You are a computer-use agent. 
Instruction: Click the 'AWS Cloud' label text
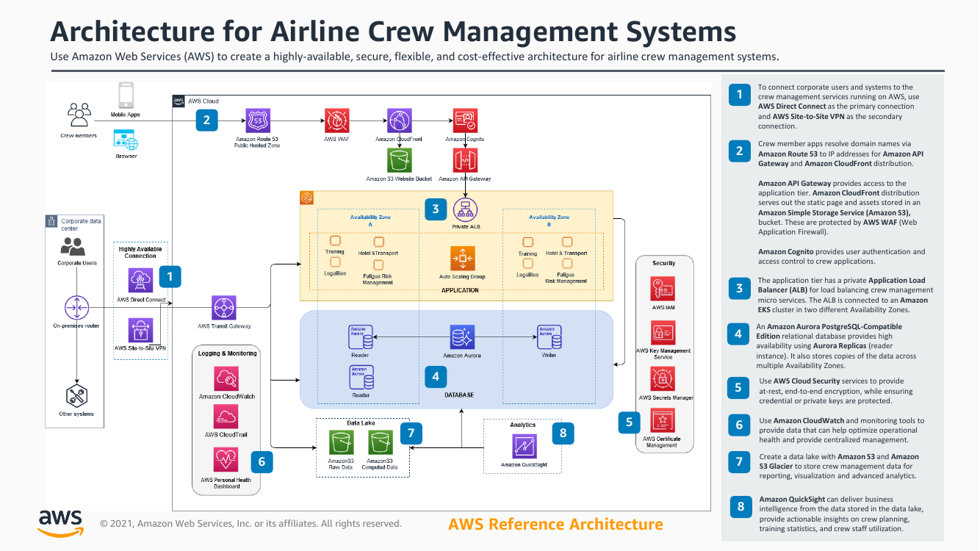pyautogui.click(x=205, y=101)
